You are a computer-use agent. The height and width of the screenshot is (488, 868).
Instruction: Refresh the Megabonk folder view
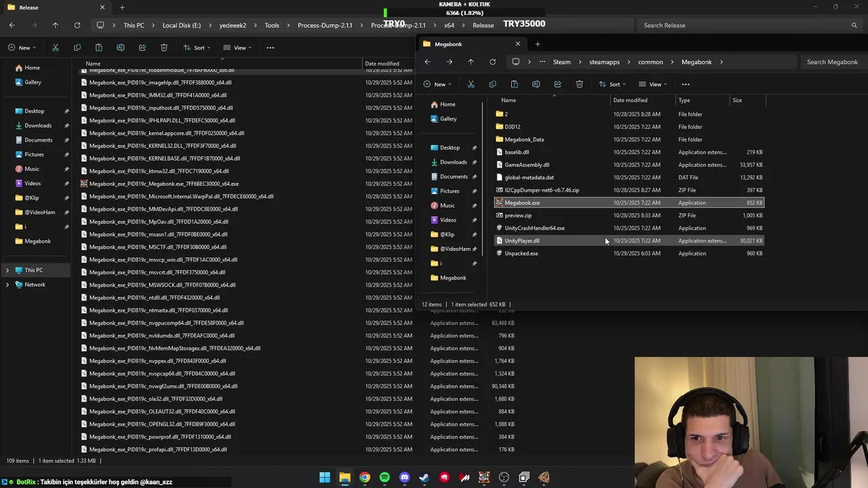492,62
